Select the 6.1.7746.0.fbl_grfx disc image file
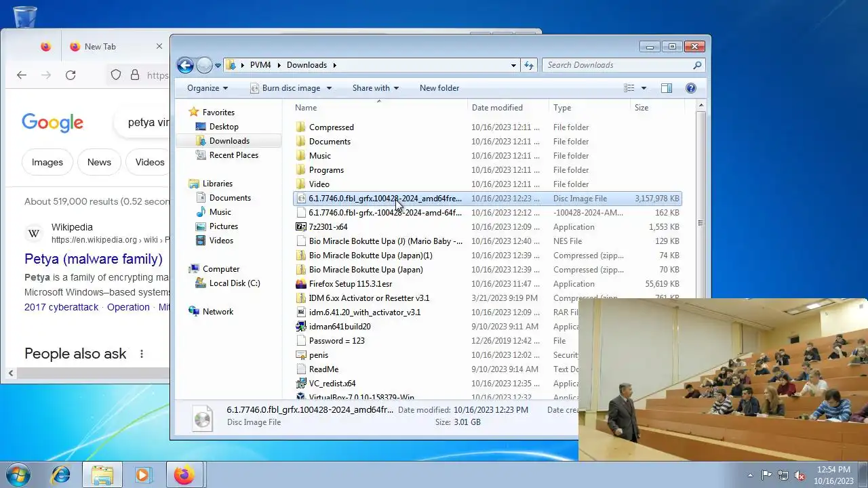This screenshot has width=868, height=488. point(487,199)
